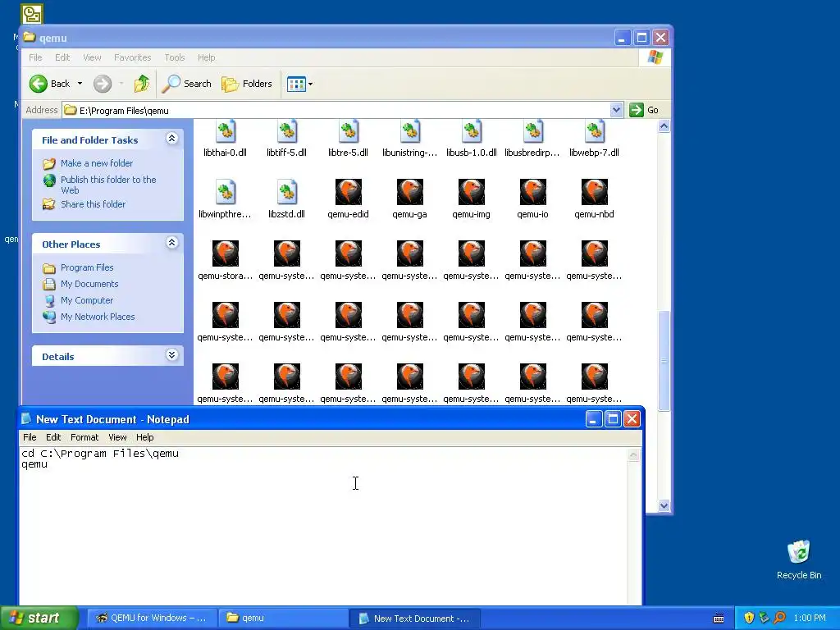Click New Text Document taskbar button
The image size is (840, 630).
tap(414, 619)
